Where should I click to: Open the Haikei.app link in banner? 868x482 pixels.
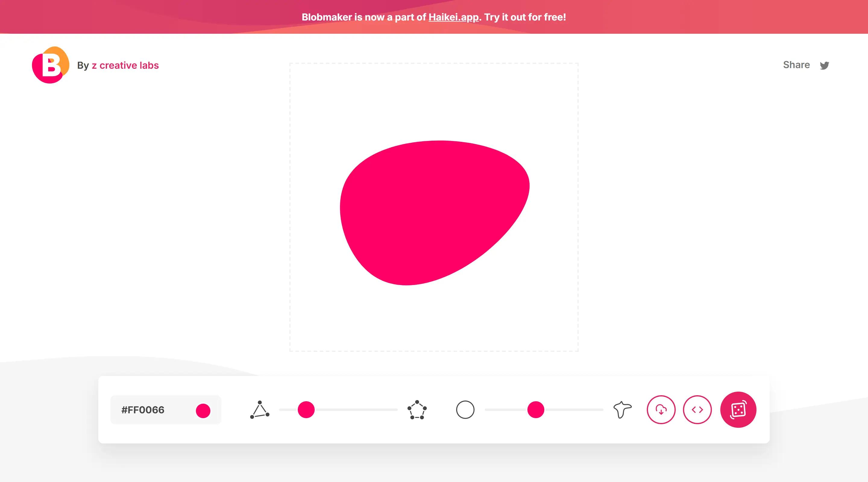pyautogui.click(x=454, y=17)
